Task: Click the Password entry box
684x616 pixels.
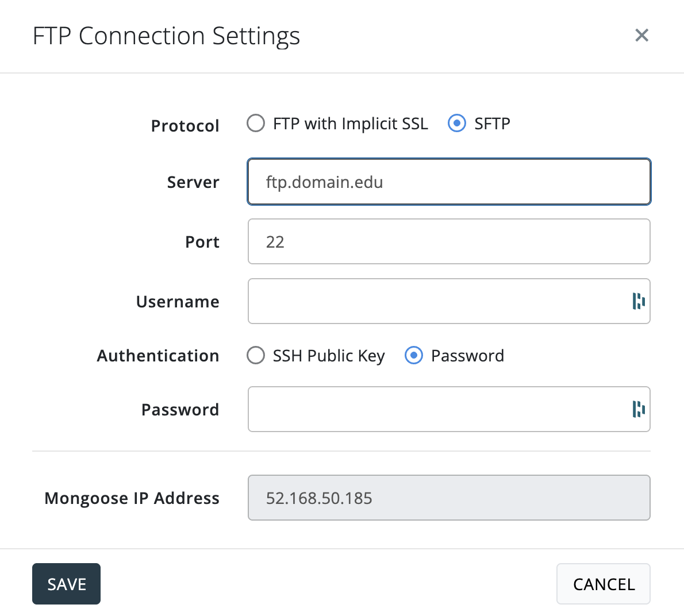Action: coord(437,410)
